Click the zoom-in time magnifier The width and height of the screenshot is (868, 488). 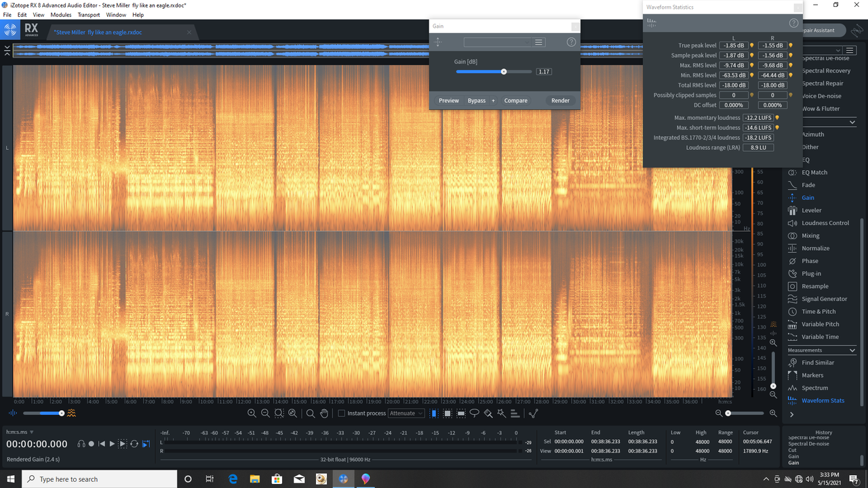click(252, 413)
